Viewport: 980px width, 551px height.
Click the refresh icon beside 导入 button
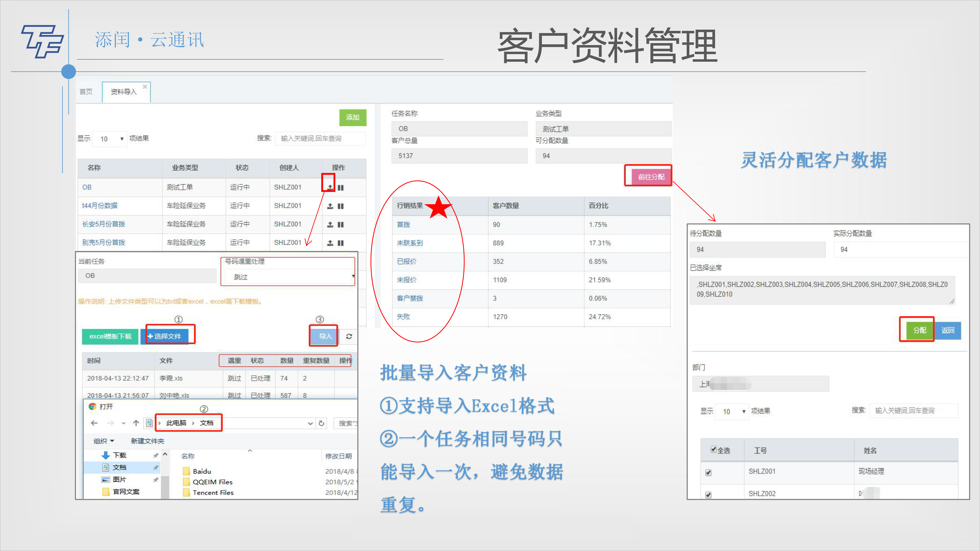point(349,336)
